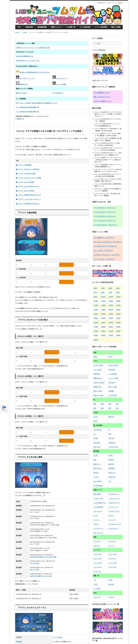Open the 男の子 mission link
138x644 pixels.
(95, 357)
